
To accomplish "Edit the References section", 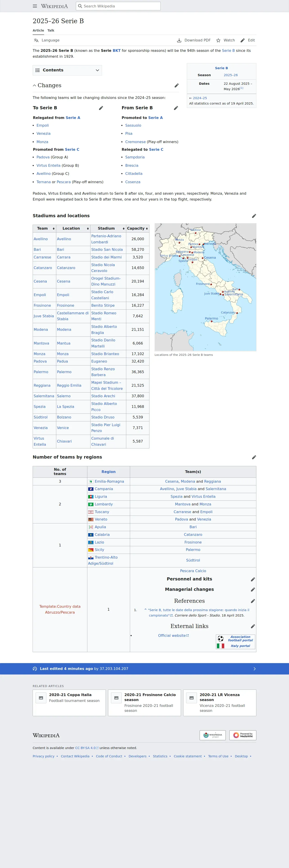I will (253, 601).
